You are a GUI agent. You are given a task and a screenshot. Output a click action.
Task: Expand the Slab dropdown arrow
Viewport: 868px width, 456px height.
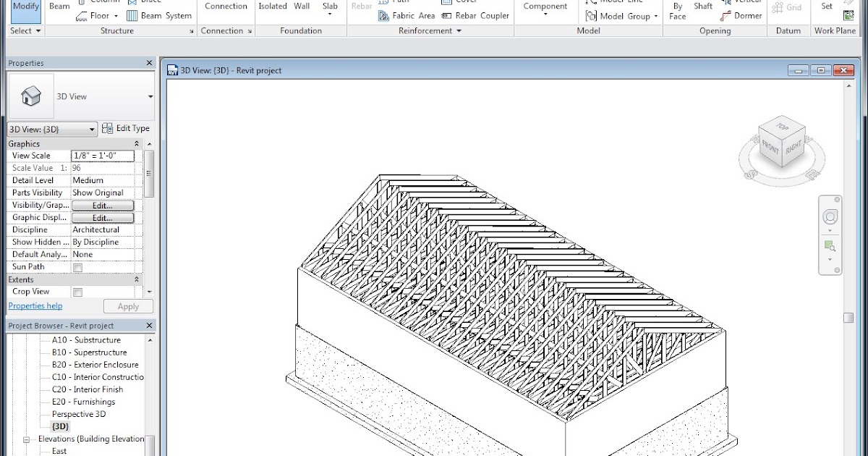(x=330, y=14)
